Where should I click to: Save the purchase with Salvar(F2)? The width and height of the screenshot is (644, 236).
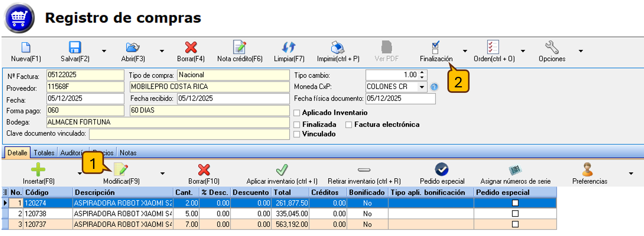(x=75, y=48)
